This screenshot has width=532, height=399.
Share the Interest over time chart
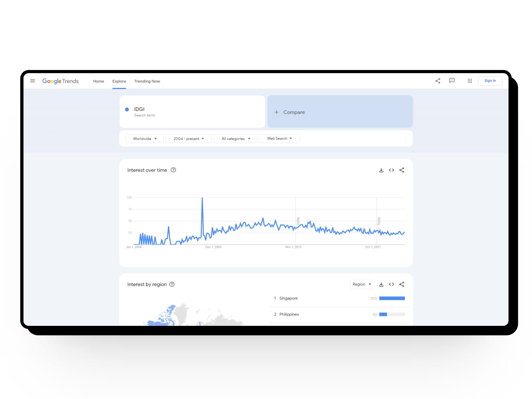coord(402,170)
